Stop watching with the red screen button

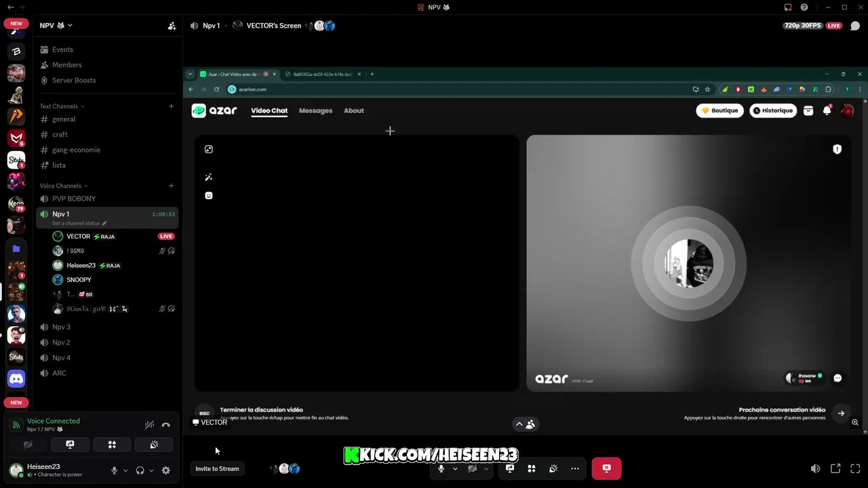(606, 468)
